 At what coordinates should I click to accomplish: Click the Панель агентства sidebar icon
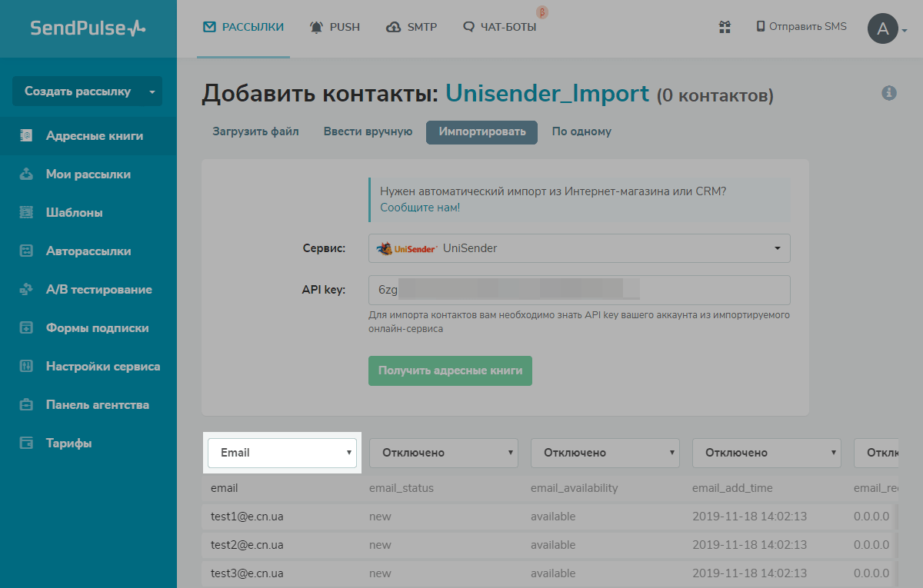coord(26,405)
